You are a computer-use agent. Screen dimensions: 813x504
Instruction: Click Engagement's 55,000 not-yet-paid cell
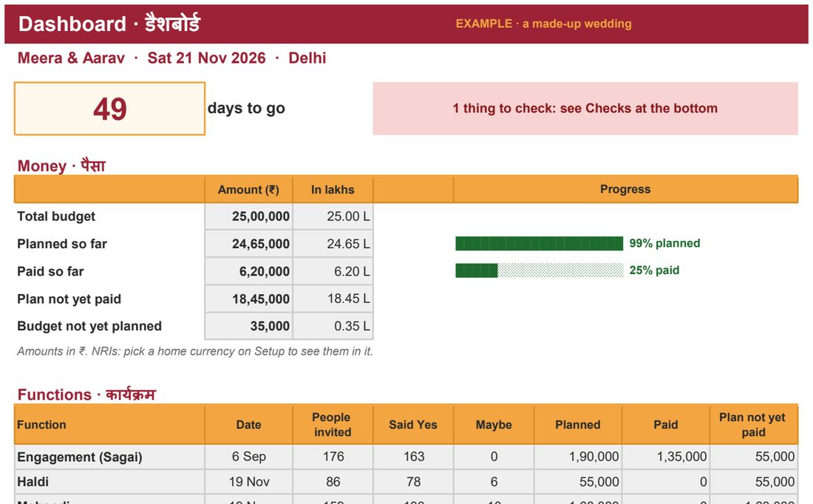[x=753, y=457]
